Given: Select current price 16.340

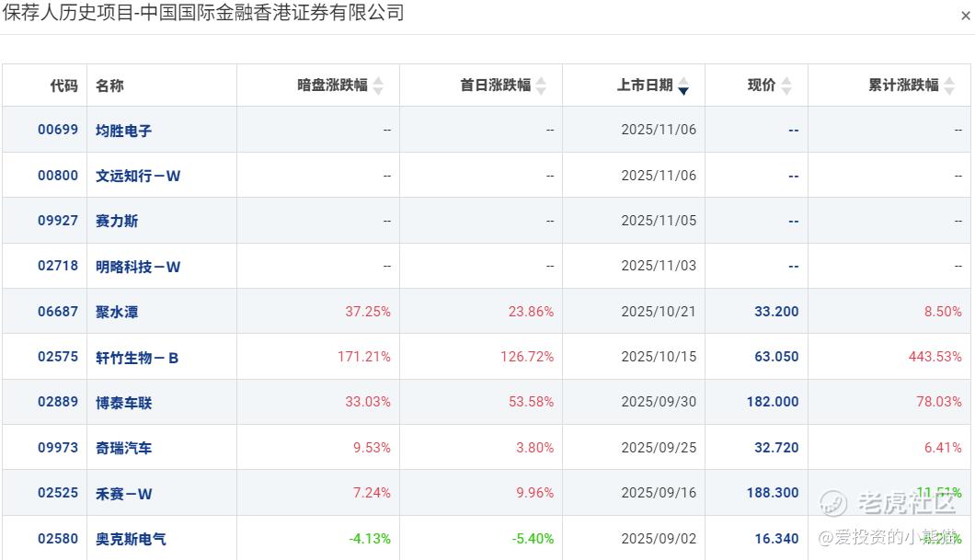Looking at the screenshot, I should (776, 538).
